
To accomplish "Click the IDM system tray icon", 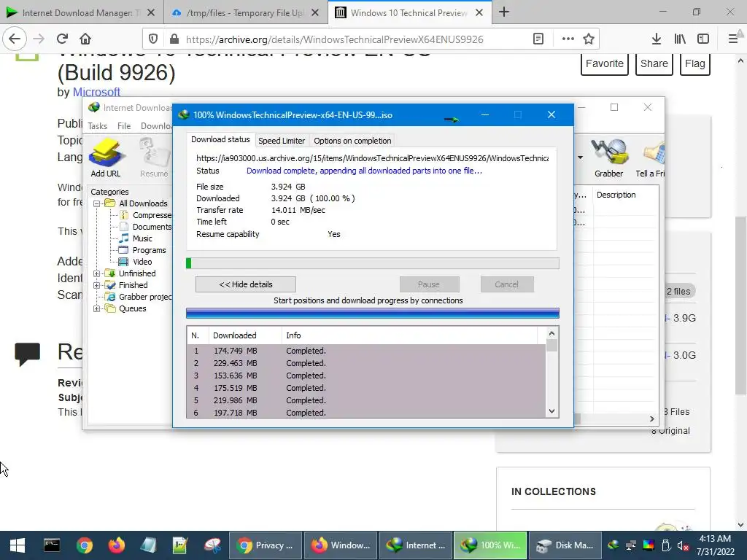I will click(613, 545).
